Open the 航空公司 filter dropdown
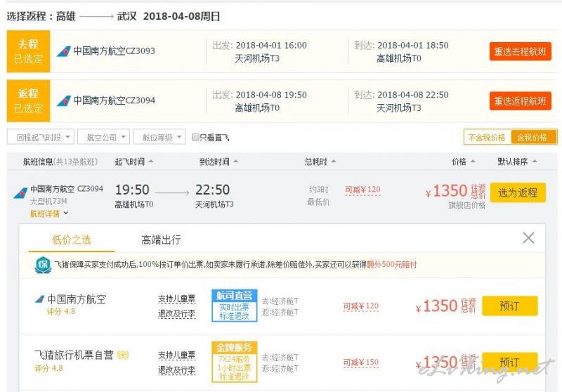The width and height of the screenshot is (562, 392). tap(103, 137)
